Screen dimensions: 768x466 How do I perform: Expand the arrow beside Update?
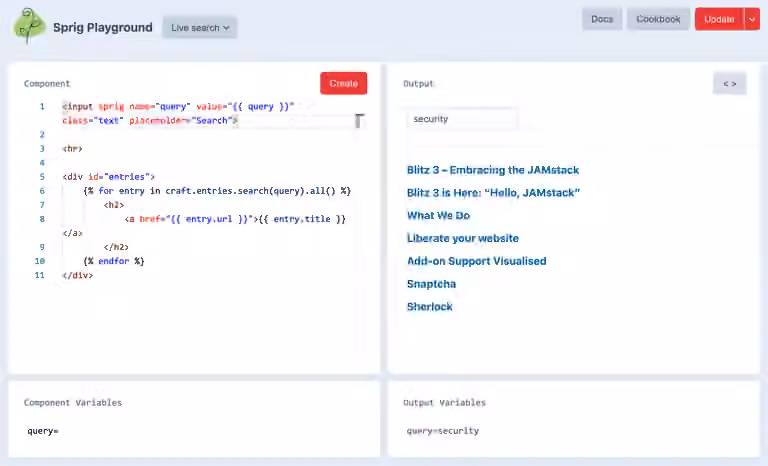(752, 19)
